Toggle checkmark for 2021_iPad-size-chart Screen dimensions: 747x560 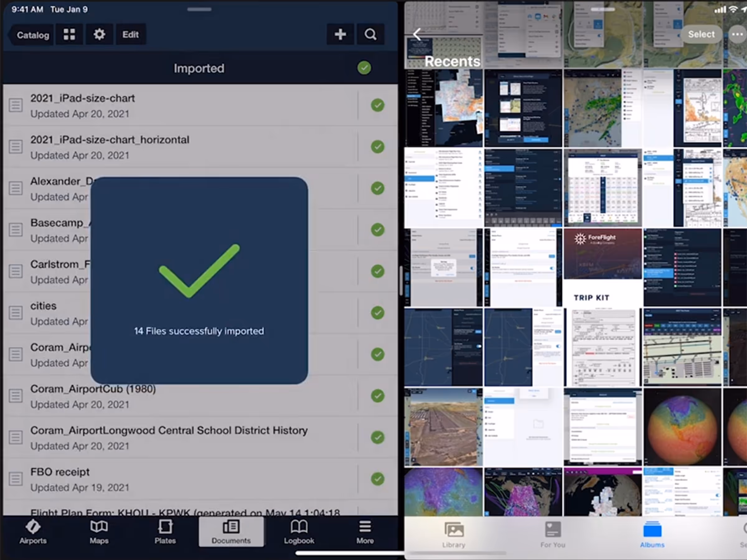378,105
